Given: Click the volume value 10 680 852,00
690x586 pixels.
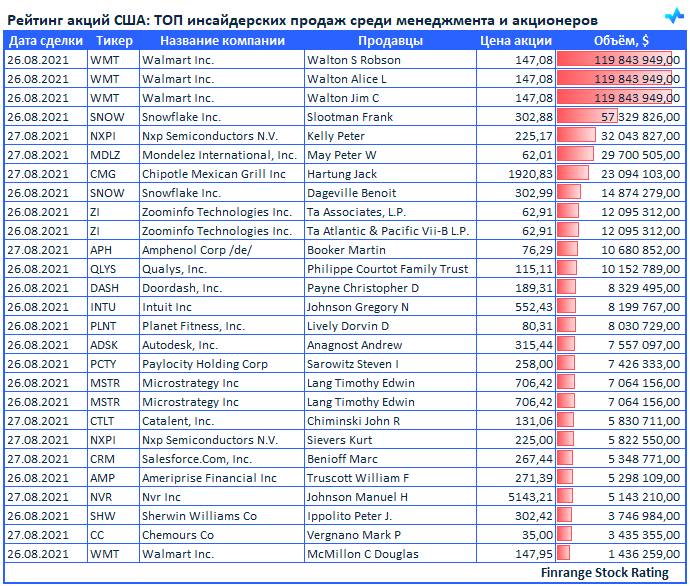Looking at the screenshot, I should (640, 250).
